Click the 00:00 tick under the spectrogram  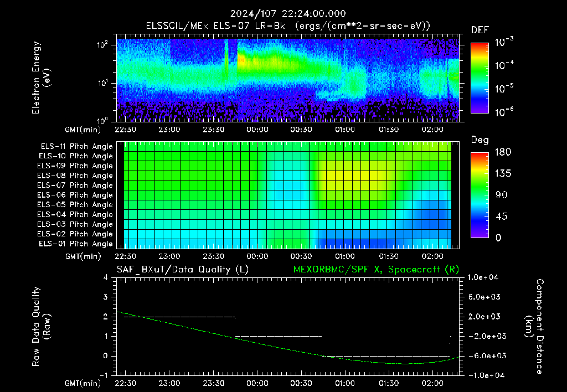257,130
